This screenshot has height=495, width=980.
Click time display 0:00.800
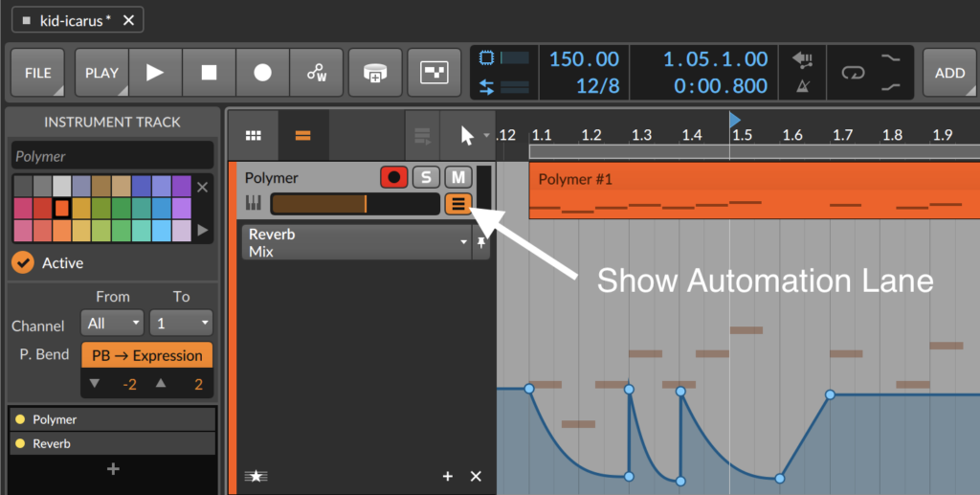721,85
